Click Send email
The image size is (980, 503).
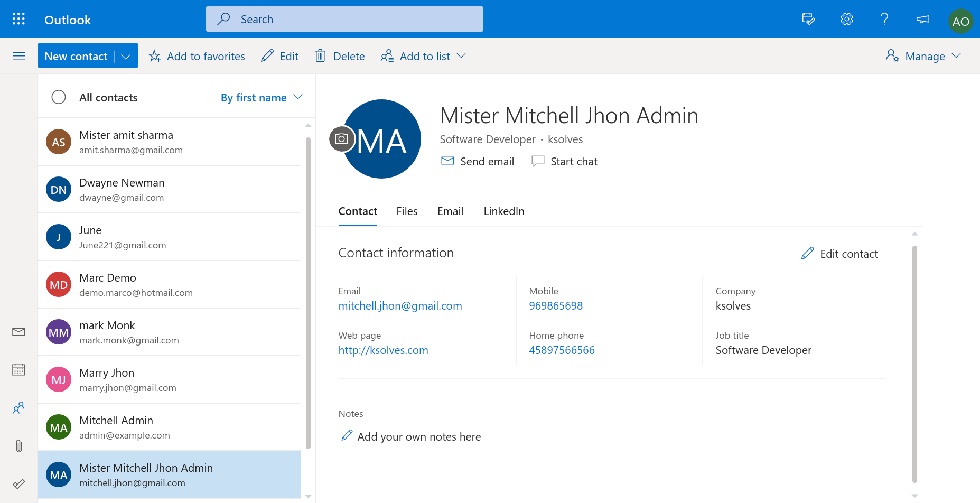pos(478,161)
